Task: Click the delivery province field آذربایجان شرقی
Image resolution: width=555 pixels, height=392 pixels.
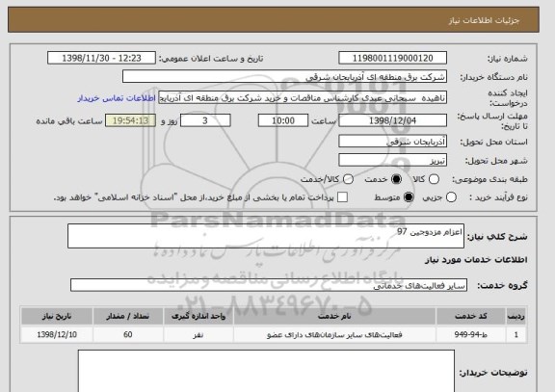Action: point(392,142)
